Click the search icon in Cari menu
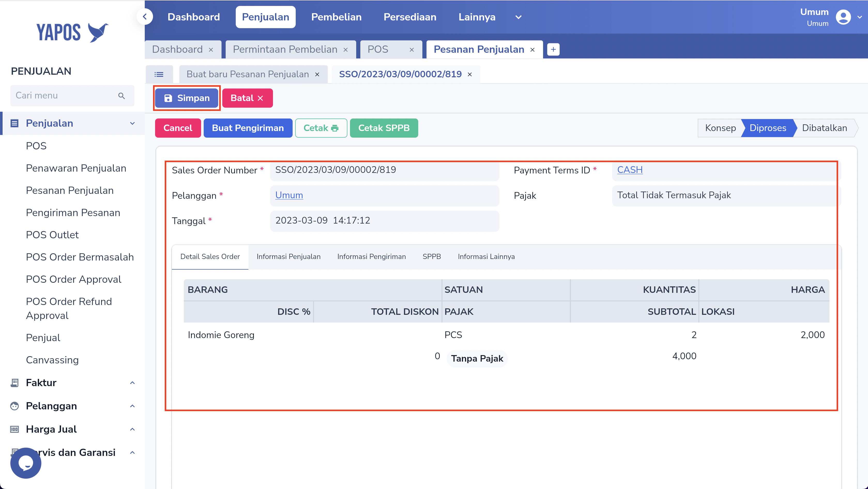 click(x=122, y=96)
